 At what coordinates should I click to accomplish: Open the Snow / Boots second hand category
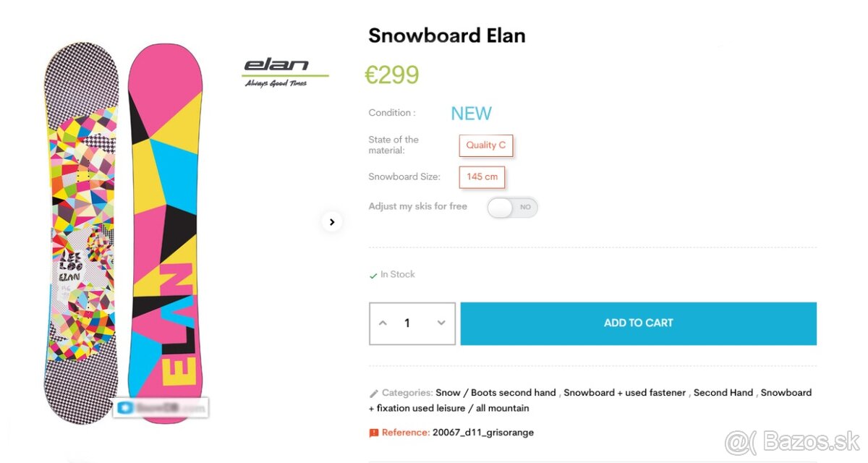point(496,392)
